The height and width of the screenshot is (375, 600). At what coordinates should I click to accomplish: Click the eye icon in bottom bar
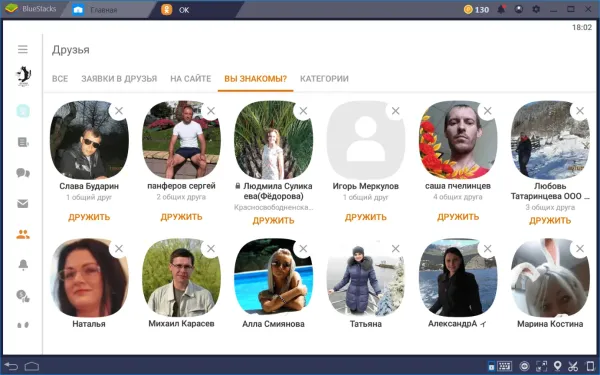[524, 366]
